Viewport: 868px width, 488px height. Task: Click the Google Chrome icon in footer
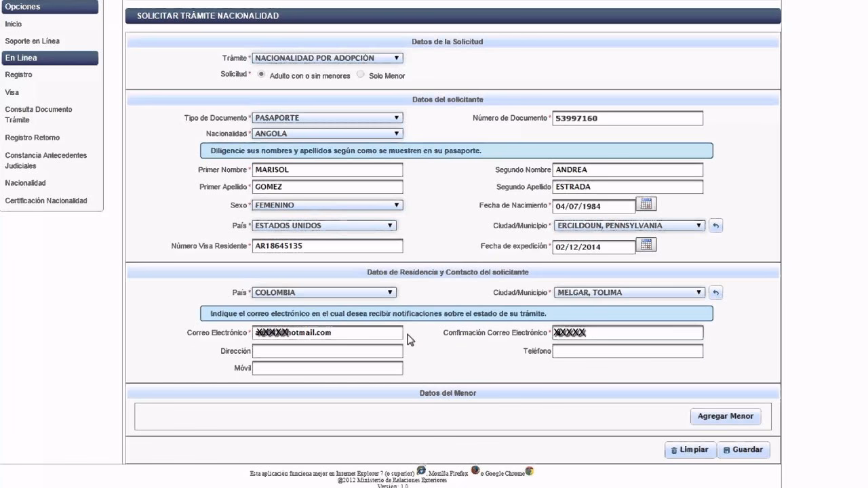[530, 471]
